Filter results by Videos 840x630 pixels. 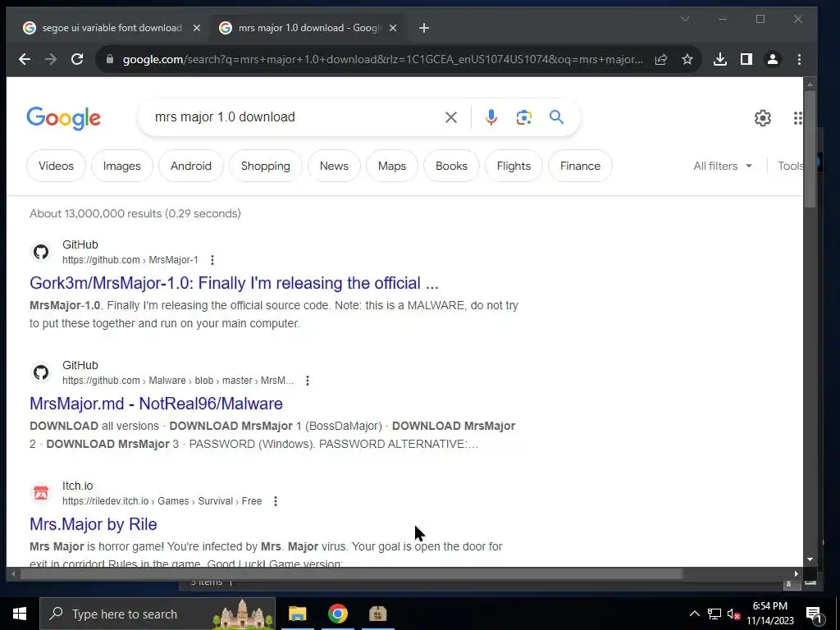[x=57, y=166]
